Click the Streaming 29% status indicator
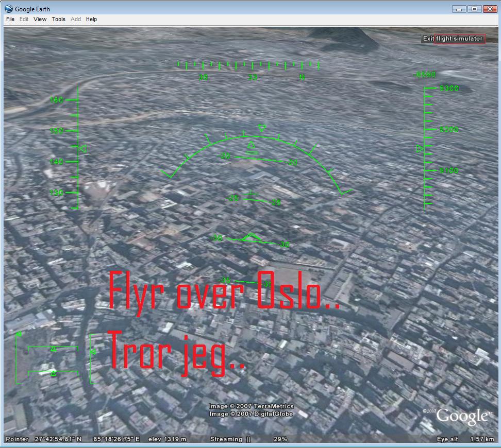The width and height of the screenshot is (501, 448). click(248, 439)
